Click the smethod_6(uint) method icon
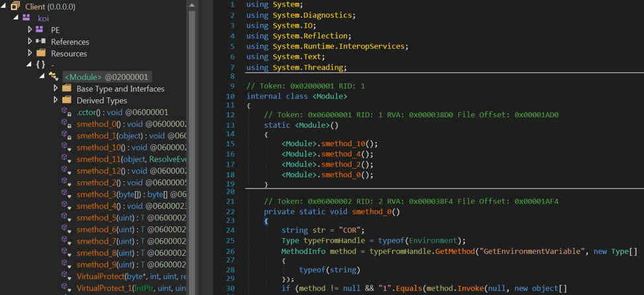644x295 pixels. click(66, 230)
